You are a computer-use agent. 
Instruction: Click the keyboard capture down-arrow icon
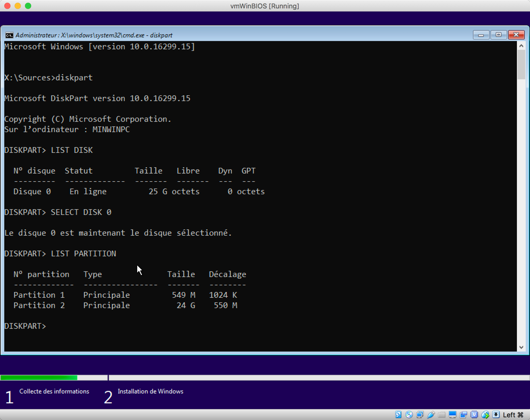496,415
